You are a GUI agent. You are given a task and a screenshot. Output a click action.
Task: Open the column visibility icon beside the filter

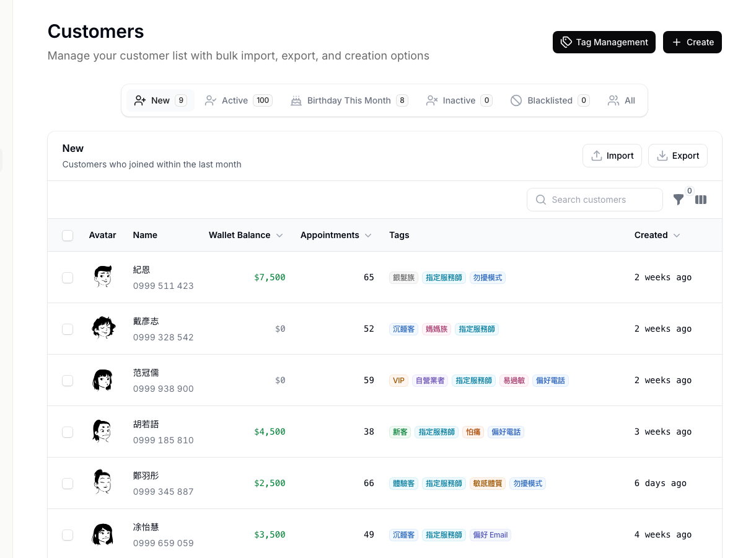coord(701,200)
